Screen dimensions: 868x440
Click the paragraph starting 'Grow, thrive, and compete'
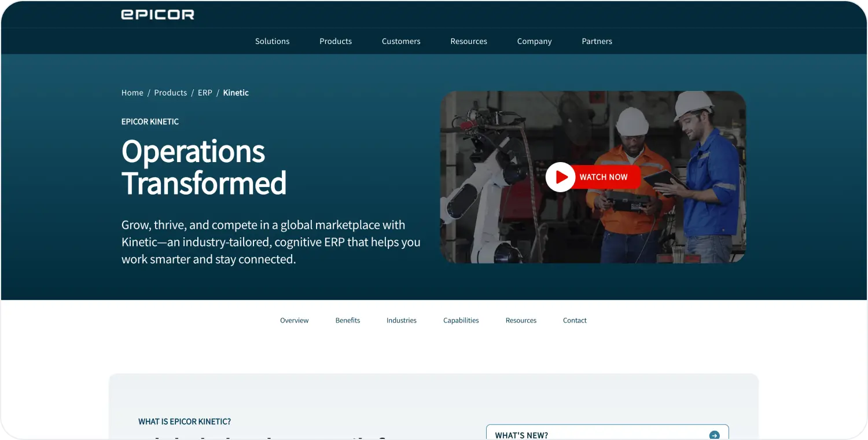(271, 242)
